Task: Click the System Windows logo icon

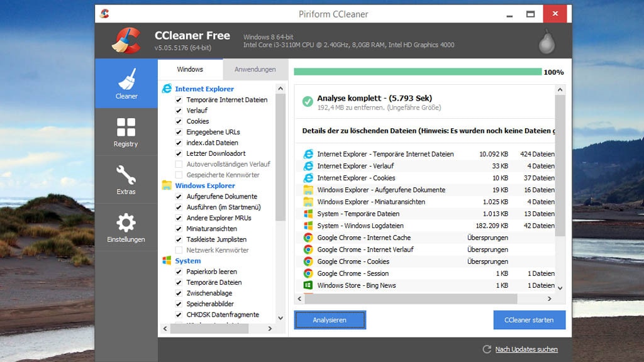Action: pyautogui.click(x=167, y=261)
